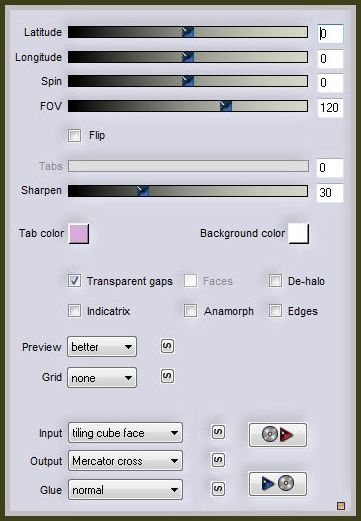
Task: Click the S icon next to Output
Action: (218, 460)
